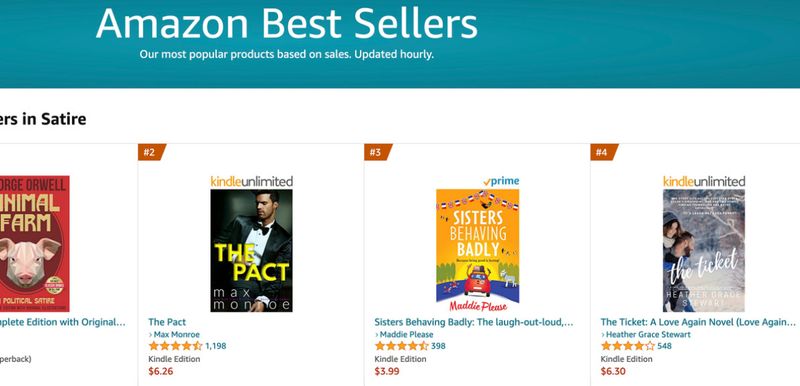Open 'Sisters Behaving Badly' title link

coord(474,322)
